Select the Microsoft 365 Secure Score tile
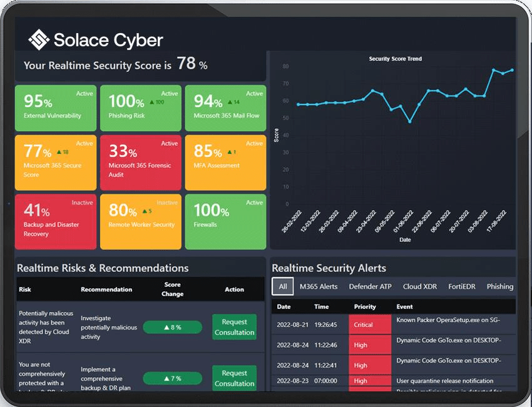The height and width of the screenshot is (407, 532). (x=56, y=163)
